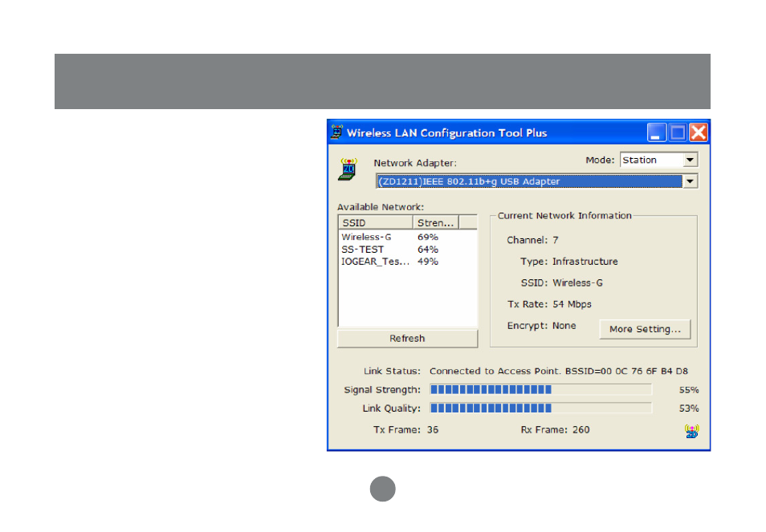Image resolution: width=766 pixels, height=532 pixels.
Task: Click the Station mode combo box
Action: [658, 160]
